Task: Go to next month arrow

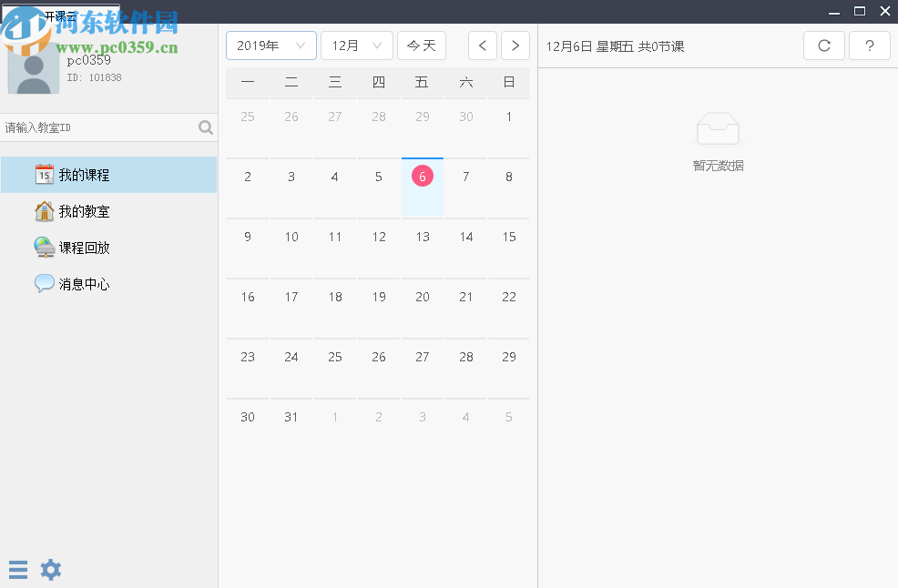Action: point(515,46)
